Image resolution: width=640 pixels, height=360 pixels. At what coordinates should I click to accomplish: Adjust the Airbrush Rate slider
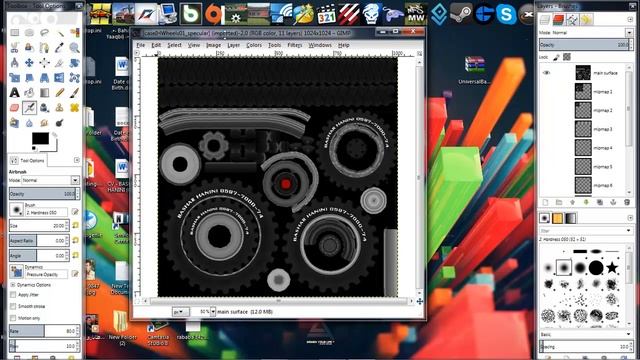point(43,331)
